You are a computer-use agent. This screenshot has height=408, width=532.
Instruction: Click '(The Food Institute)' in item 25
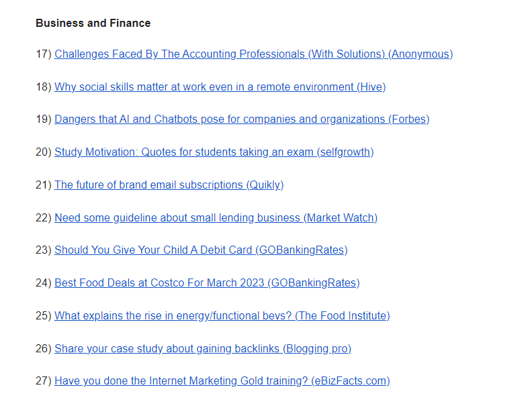(x=343, y=315)
